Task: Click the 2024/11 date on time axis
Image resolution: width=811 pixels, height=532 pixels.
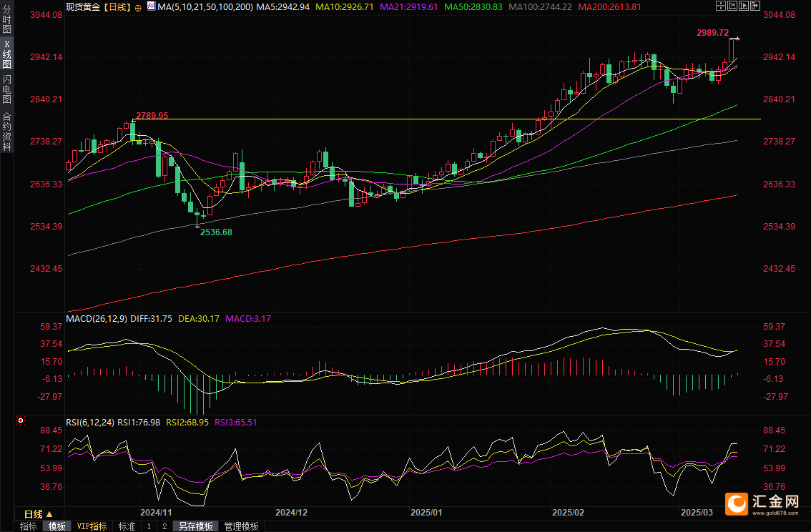Action: [x=156, y=513]
